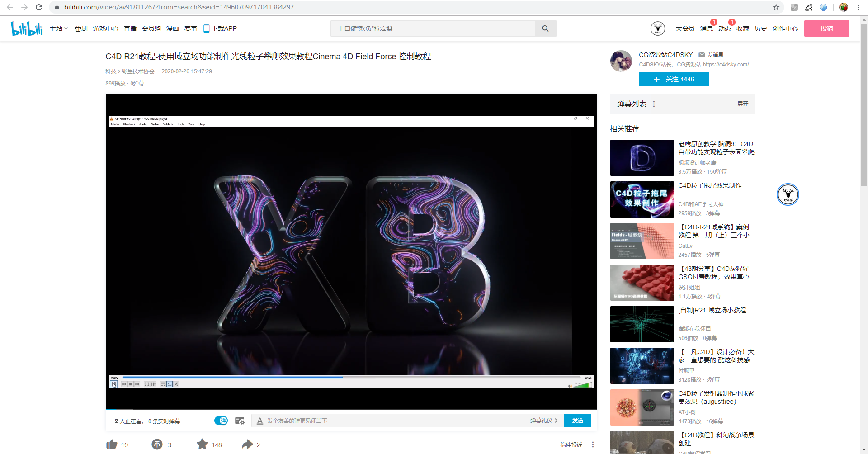Screen dimensions: 868x454
Task: Open the C4D粒子拖尾效果制作 thumbnail
Action: [x=642, y=199]
